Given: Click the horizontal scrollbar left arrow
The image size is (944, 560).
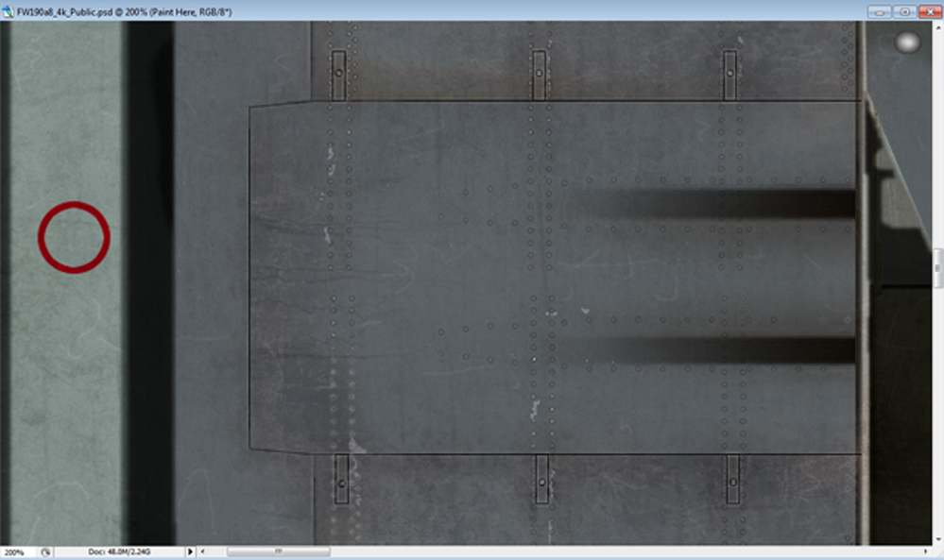Looking at the screenshot, I should (203, 552).
